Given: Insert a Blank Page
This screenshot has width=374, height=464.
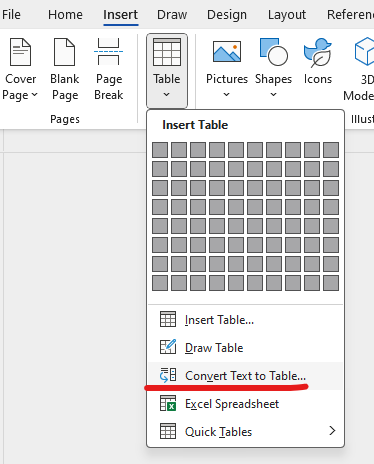Looking at the screenshot, I should [x=65, y=70].
